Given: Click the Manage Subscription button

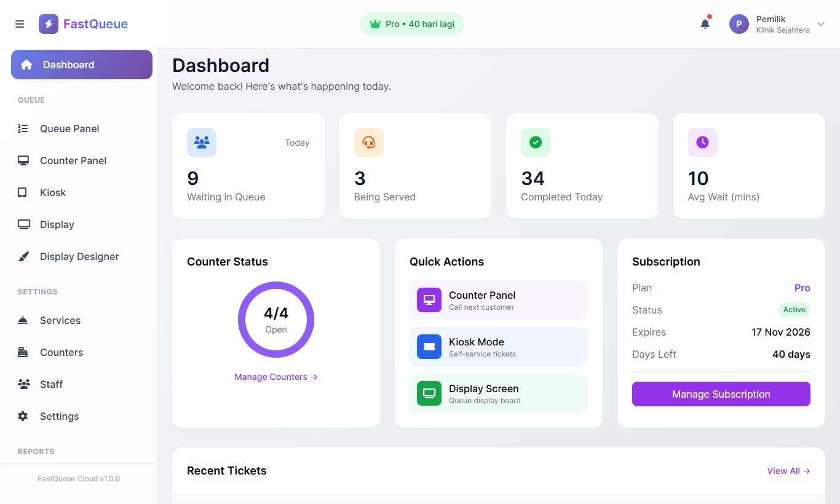Looking at the screenshot, I should click(721, 394).
